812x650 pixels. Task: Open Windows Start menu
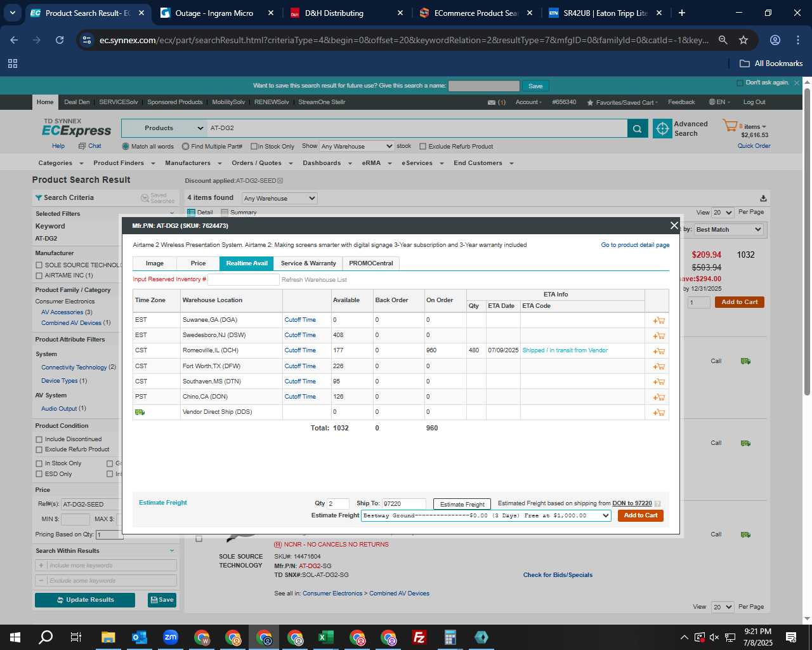15,637
